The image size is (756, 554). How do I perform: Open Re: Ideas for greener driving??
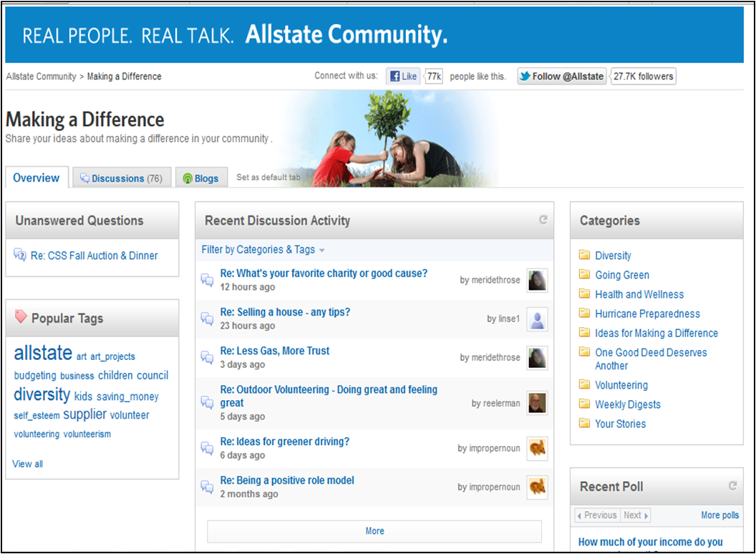click(284, 442)
